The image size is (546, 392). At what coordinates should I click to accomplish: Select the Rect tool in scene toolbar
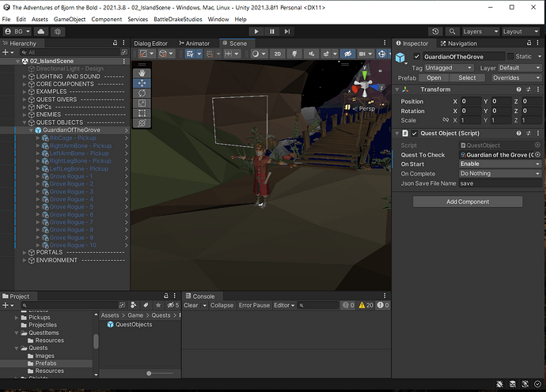142,113
